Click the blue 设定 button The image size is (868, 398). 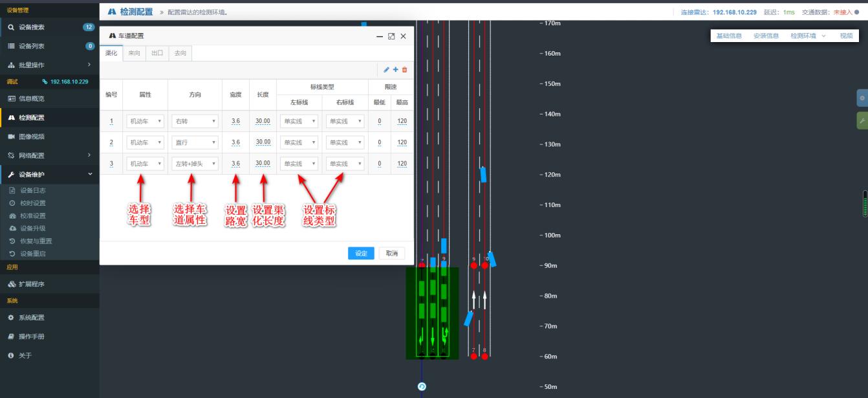point(361,254)
